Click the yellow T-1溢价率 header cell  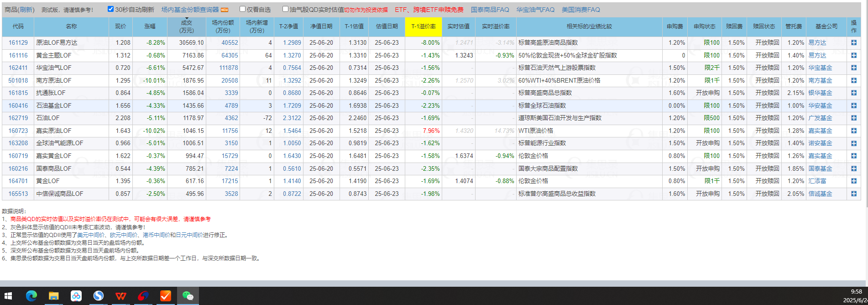[x=423, y=26]
